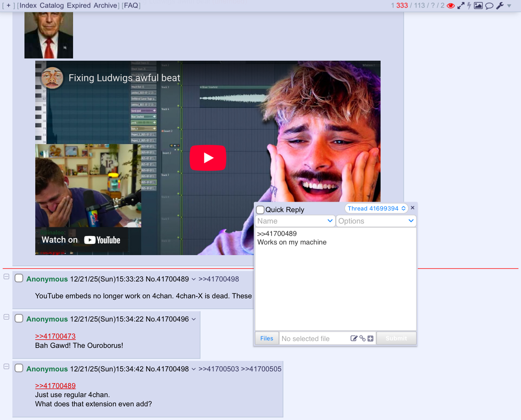521x420 pixels.
Task: Click the Quick Reply comment text area
Action: click(335, 279)
